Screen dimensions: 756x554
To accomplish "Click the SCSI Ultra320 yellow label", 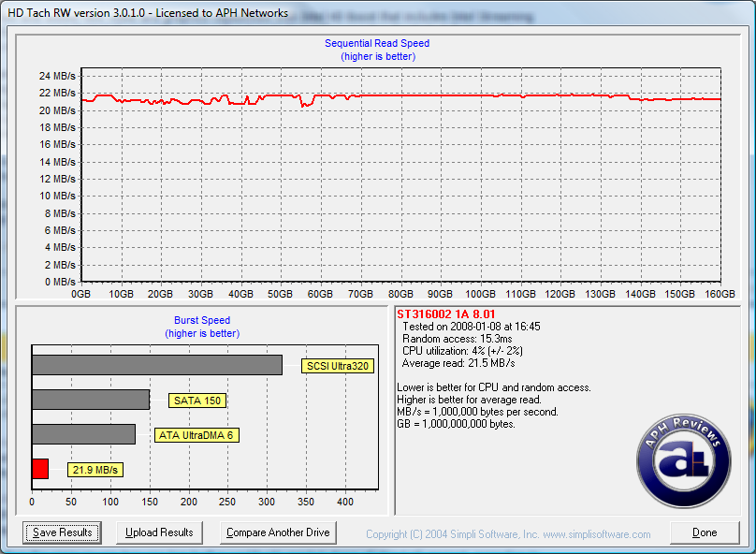I will coord(337,366).
